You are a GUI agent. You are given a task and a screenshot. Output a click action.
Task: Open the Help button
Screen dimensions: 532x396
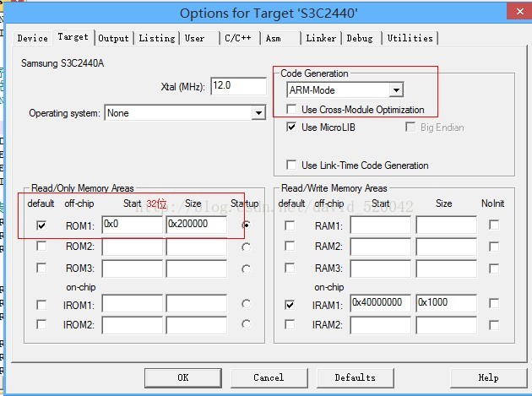coord(488,377)
